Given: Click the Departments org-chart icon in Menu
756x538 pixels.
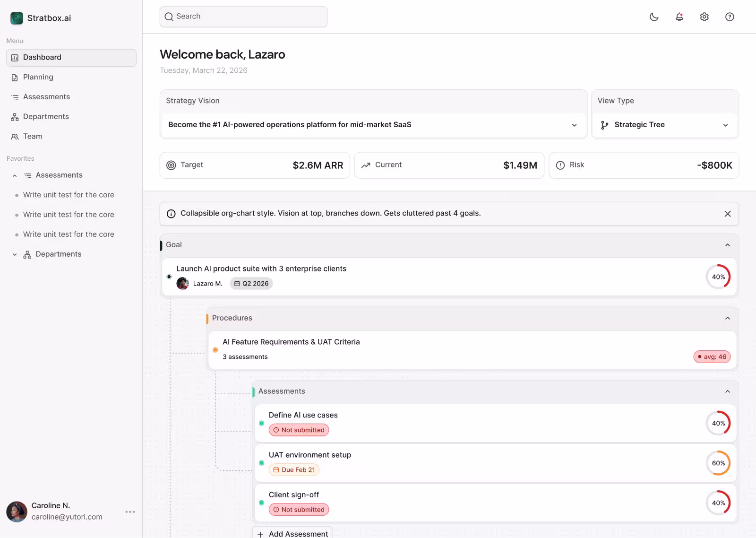Looking at the screenshot, I should point(15,117).
